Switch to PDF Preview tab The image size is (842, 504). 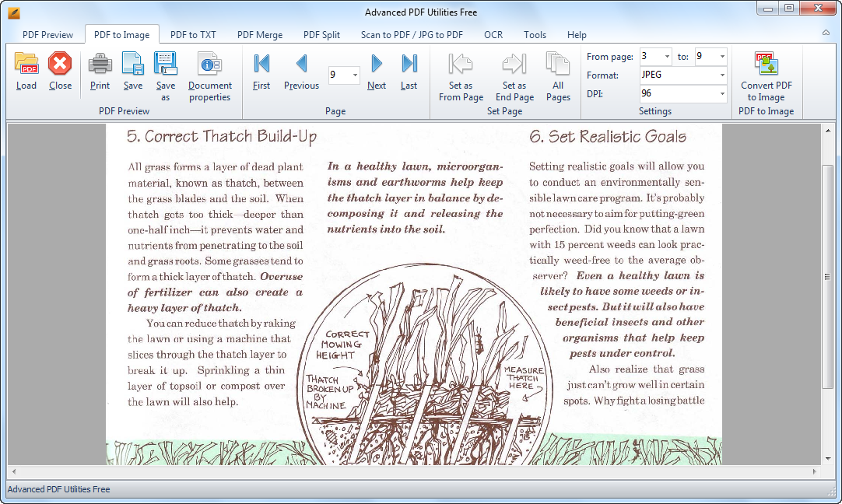(47, 35)
